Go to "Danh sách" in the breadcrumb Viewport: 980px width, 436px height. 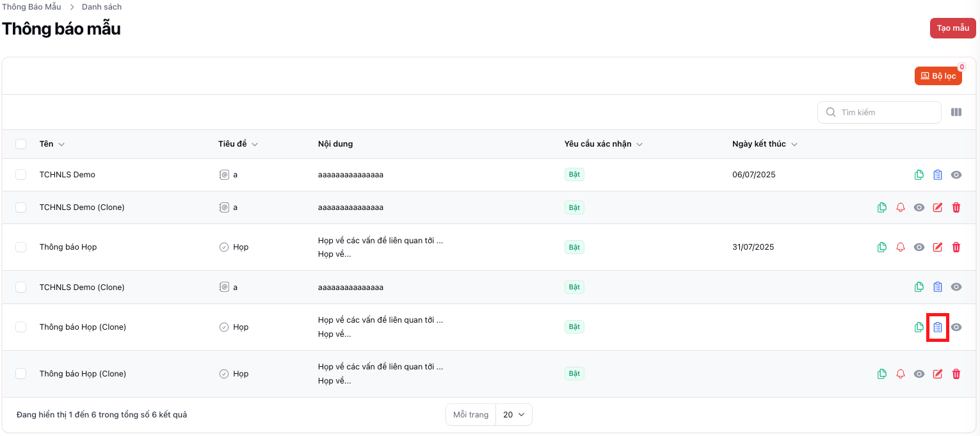[101, 6]
